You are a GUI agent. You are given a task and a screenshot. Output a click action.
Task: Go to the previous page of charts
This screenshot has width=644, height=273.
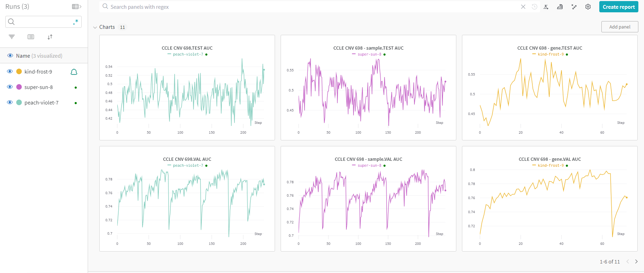[627, 261]
